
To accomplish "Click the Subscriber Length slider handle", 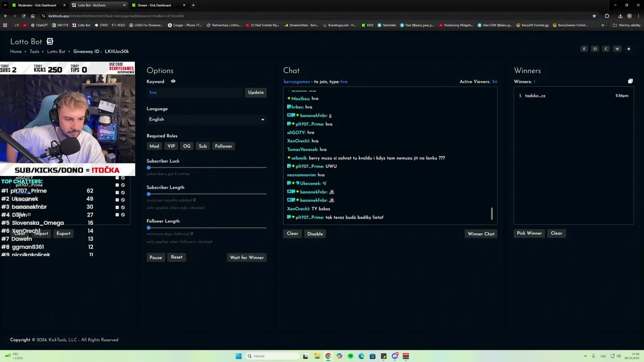I will 148,194.
